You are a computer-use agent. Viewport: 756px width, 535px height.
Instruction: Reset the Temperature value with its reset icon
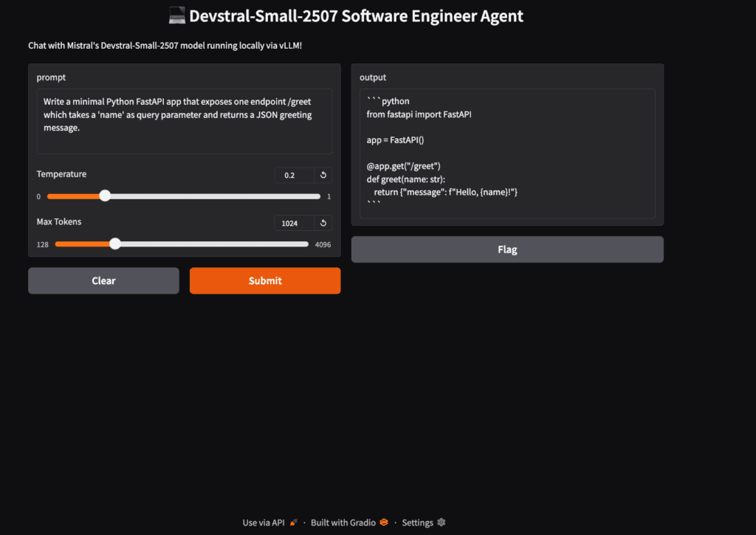coord(323,175)
